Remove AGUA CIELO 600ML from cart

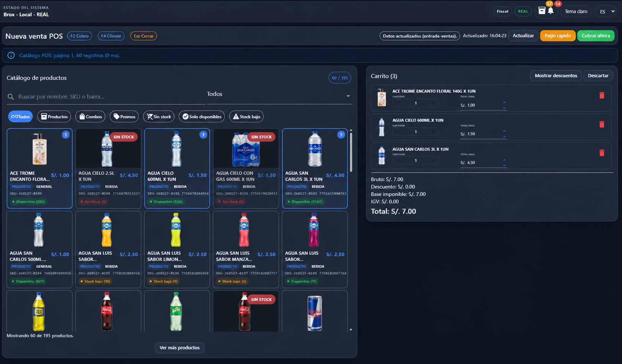pyautogui.click(x=602, y=124)
